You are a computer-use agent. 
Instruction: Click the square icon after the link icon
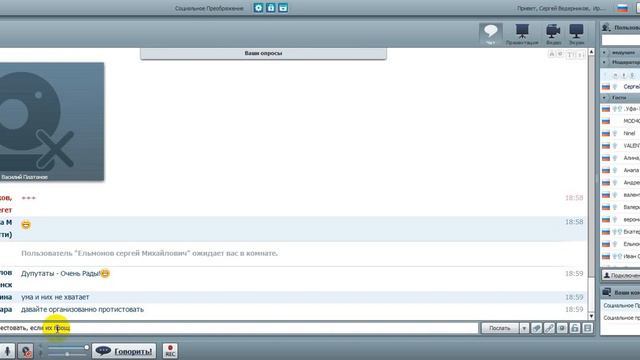(x=562, y=328)
